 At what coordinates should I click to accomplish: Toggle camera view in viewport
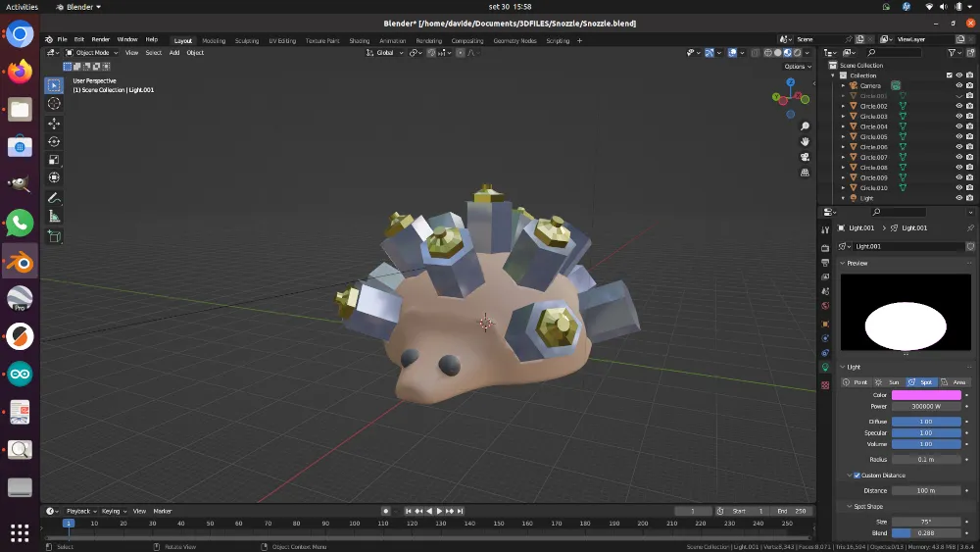(x=805, y=157)
